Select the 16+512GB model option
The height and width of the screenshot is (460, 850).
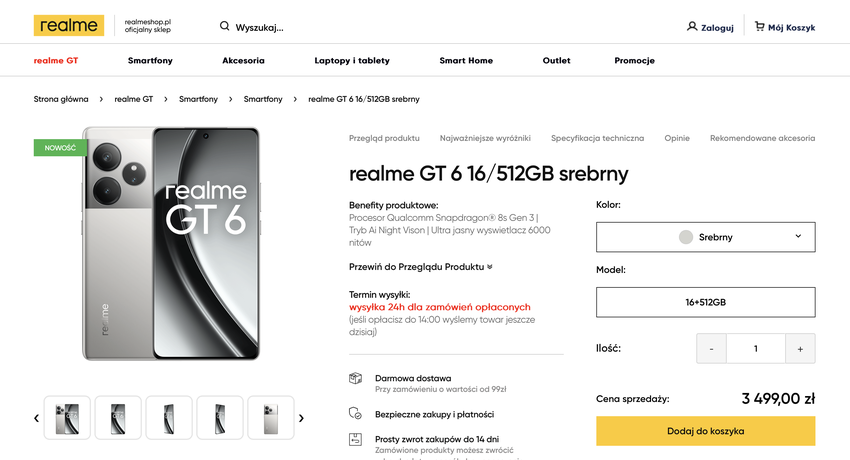coord(705,302)
